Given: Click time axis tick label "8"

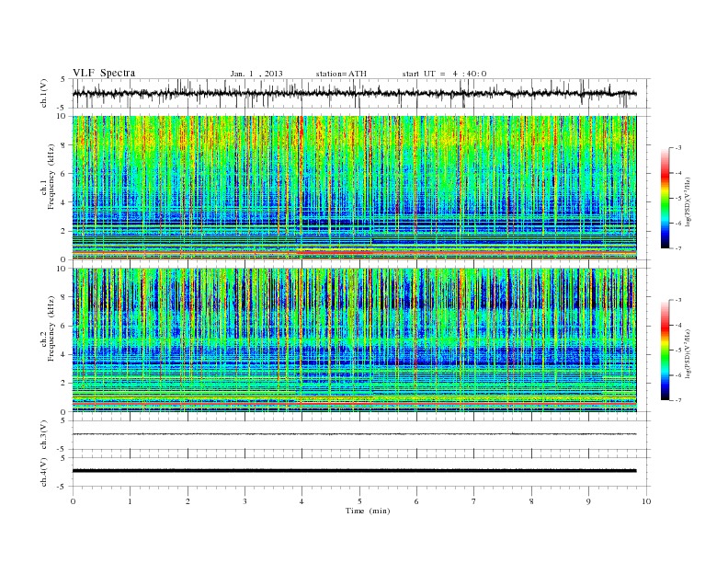Looking at the screenshot, I should pyautogui.click(x=531, y=501).
